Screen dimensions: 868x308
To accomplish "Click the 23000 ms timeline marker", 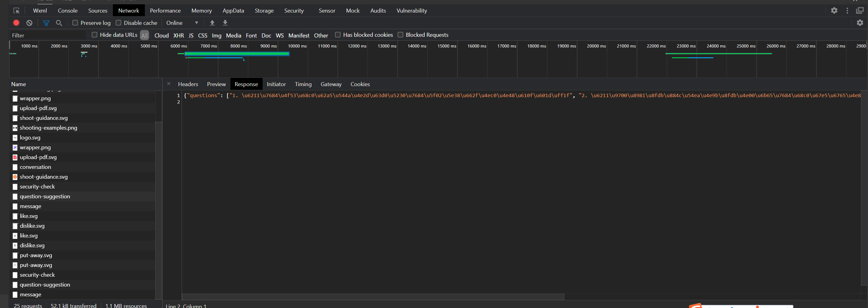I will (x=686, y=46).
